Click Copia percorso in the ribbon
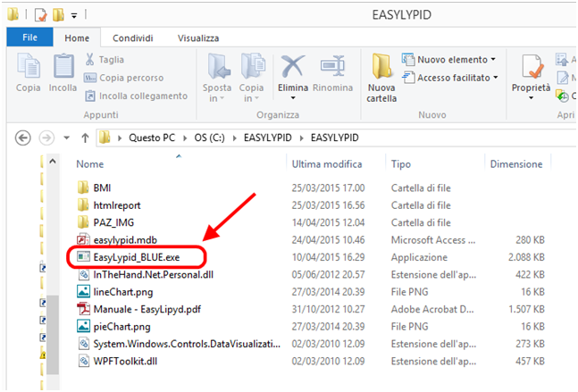The image size is (578, 392). 124,78
